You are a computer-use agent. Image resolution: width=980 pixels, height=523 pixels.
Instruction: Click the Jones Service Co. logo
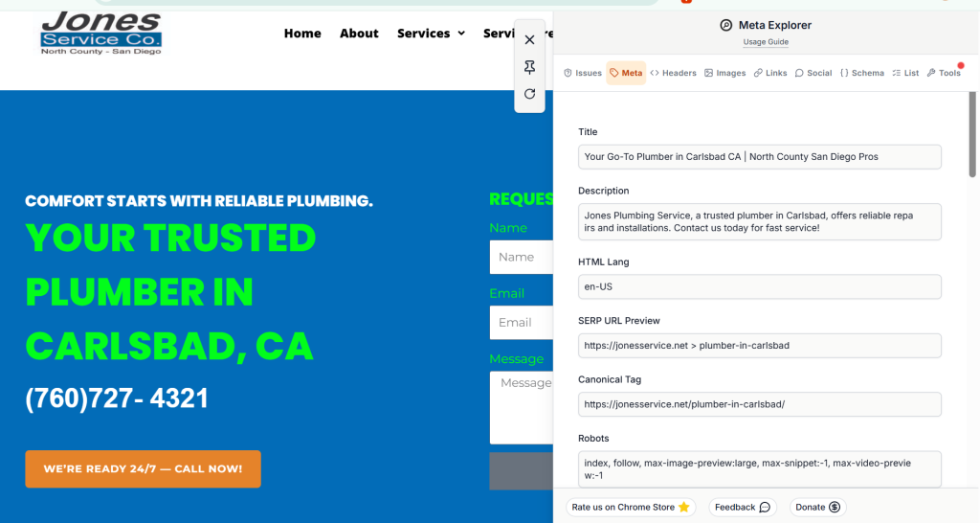pos(101,34)
